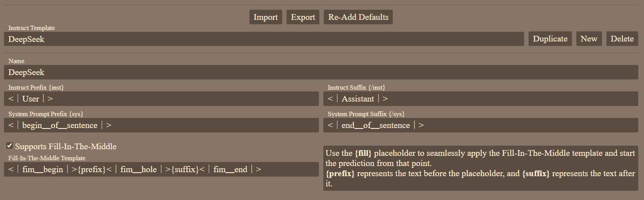Click the System Prompt Prefix {sys} field
The height and width of the screenshot is (200, 644).
coord(161,125)
